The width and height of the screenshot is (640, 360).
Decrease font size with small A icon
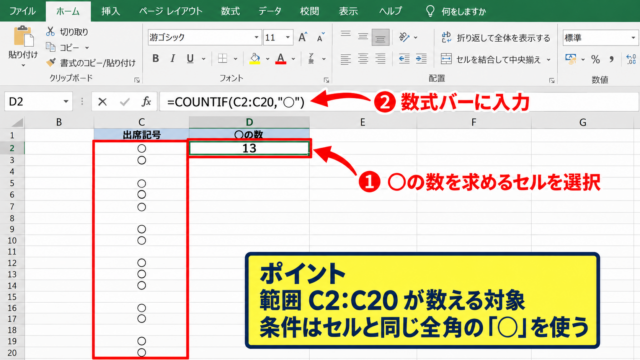point(320,38)
